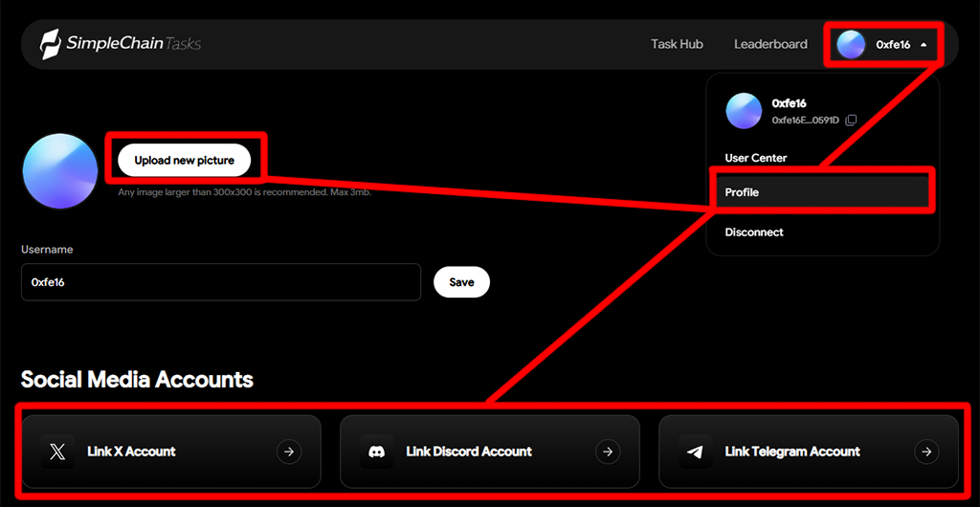Open the Task Hub page
This screenshot has width=980, height=507.
click(x=677, y=44)
